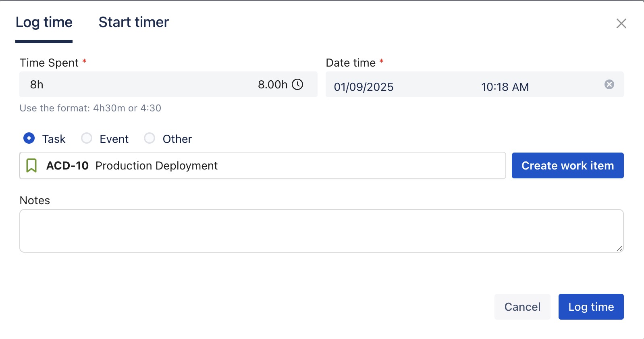The width and height of the screenshot is (644, 339).
Task: Click the green bookmark icon beside ACD-10
Action: [31, 165]
